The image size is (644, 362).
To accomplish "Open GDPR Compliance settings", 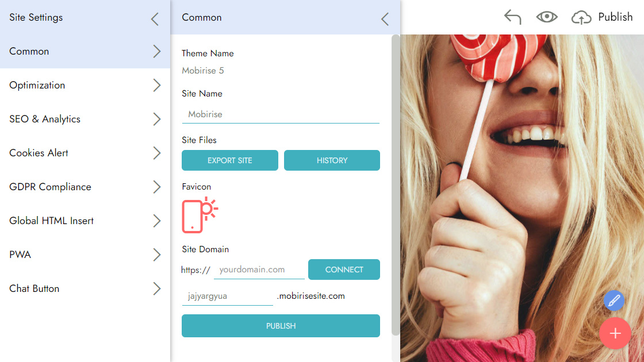I will click(x=85, y=187).
